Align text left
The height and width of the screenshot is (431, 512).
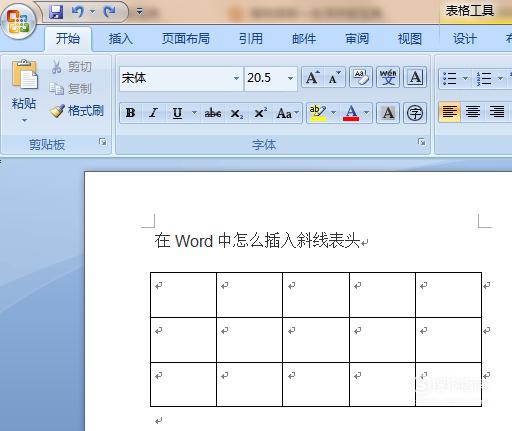point(450,112)
